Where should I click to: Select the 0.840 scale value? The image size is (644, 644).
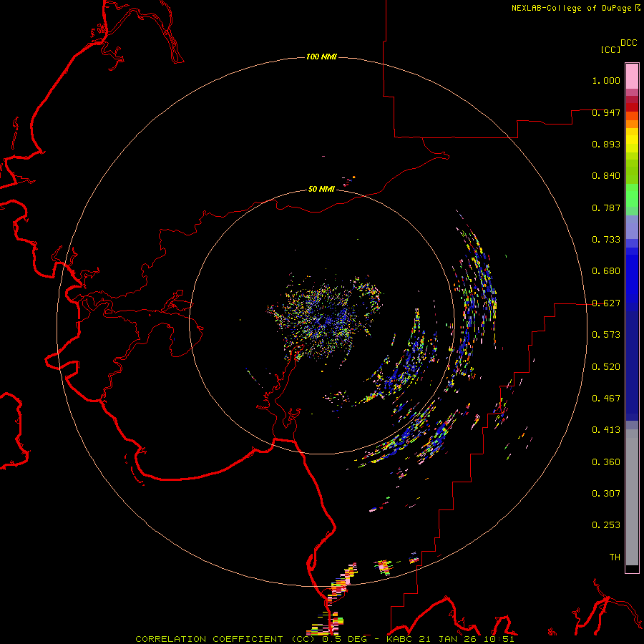click(x=606, y=176)
